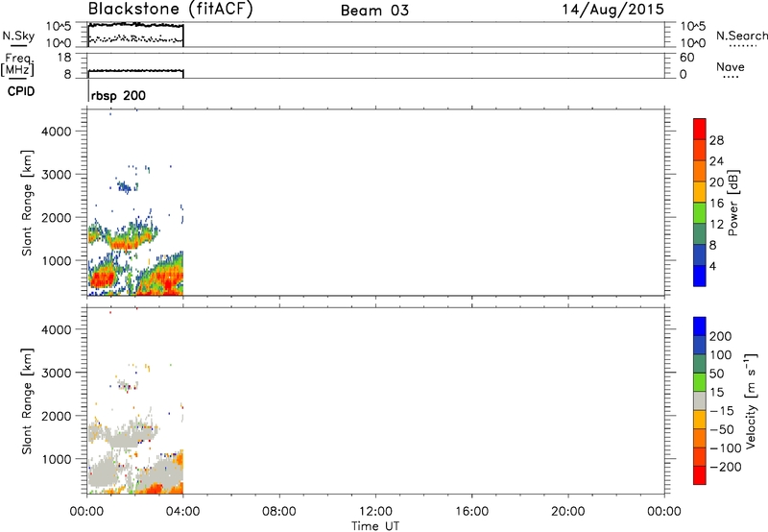Click the '-15' velocity scale value
The width and height of the screenshot is (768, 532).
(x=721, y=410)
